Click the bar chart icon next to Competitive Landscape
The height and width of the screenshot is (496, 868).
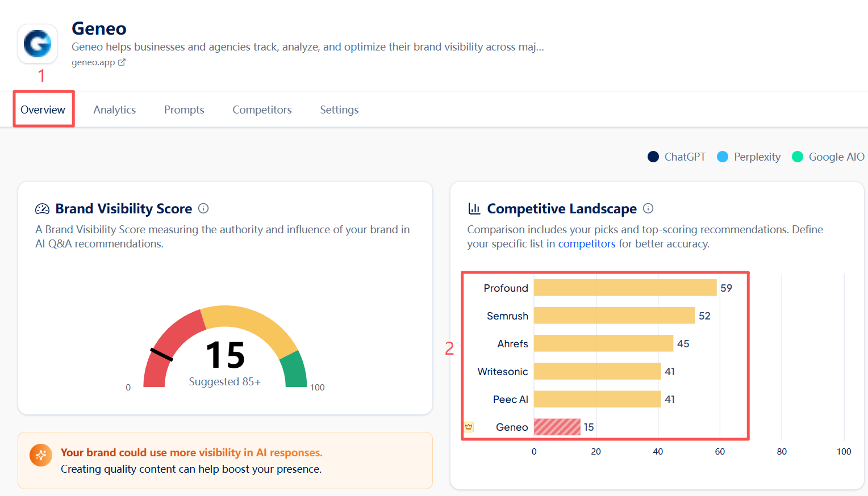474,208
